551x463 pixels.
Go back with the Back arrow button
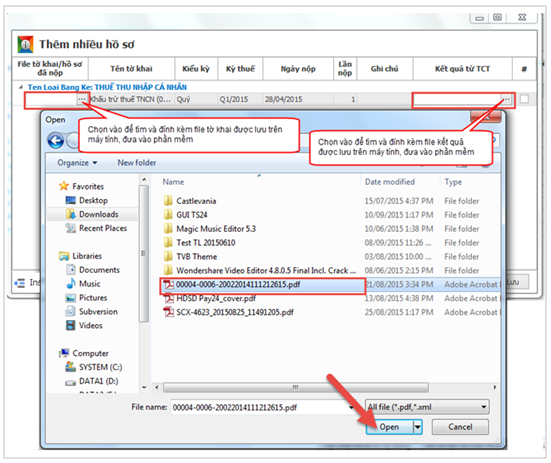tap(56, 141)
